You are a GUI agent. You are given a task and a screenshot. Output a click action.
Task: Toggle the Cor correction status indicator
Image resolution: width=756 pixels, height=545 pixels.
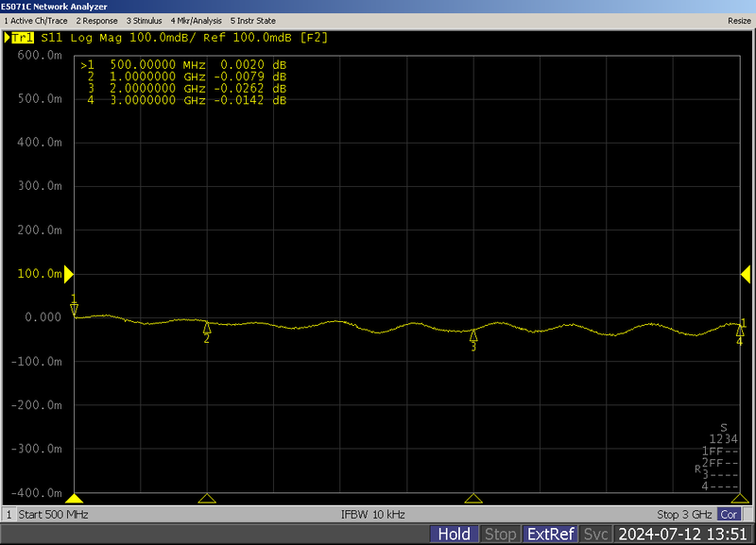pyautogui.click(x=729, y=515)
